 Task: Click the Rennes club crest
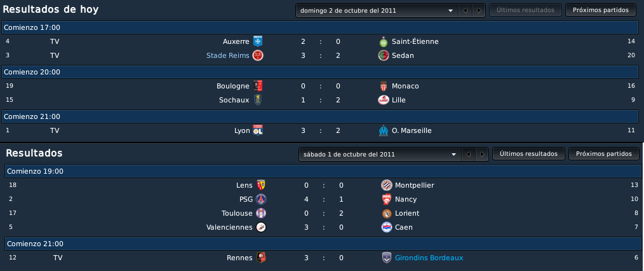(x=261, y=258)
